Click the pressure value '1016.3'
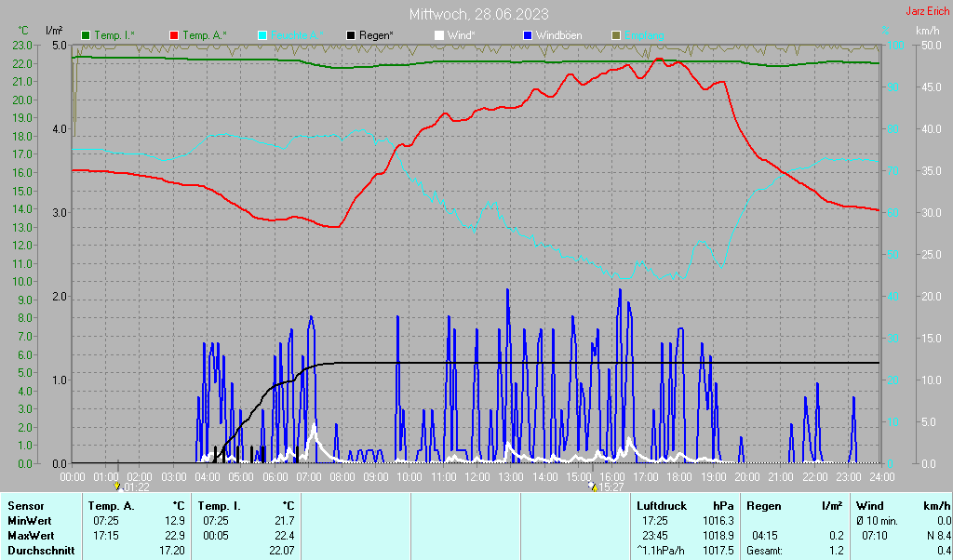Viewport: 953px width, 560px height. (x=718, y=521)
